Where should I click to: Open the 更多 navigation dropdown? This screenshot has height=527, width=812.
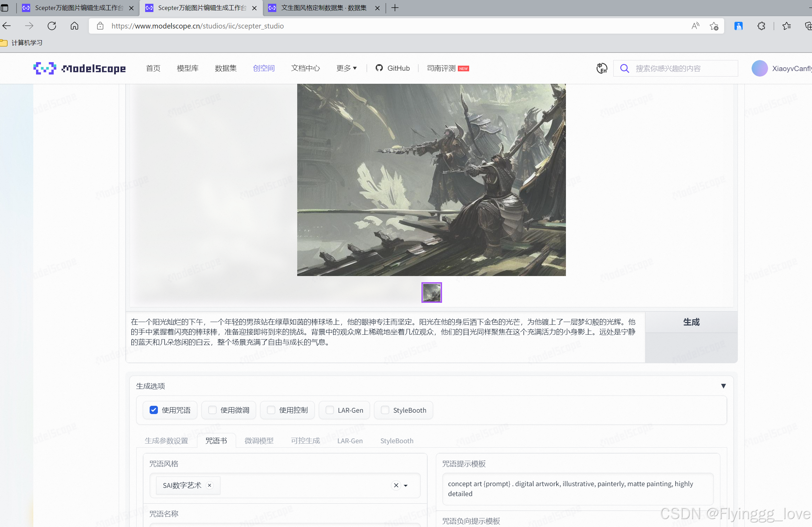coord(346,68)
